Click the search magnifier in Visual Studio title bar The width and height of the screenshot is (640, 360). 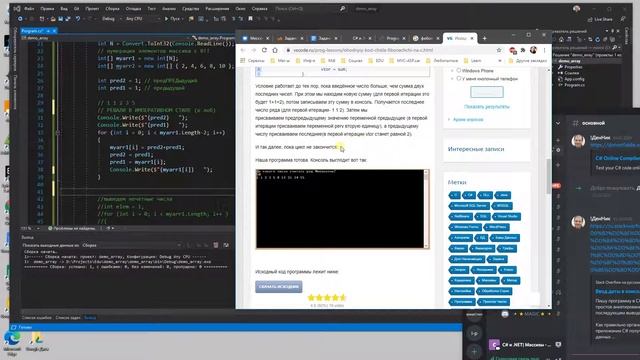342,9
